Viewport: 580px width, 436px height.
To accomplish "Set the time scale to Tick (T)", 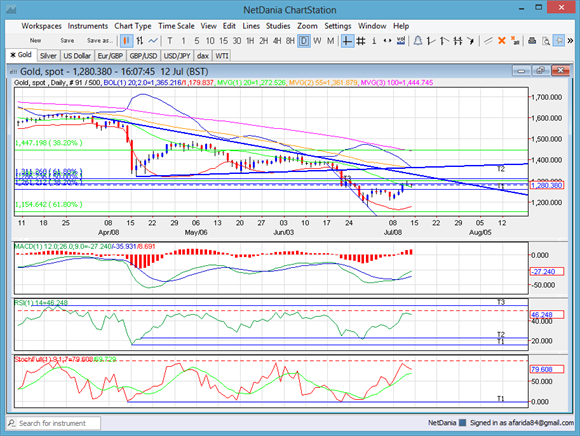I will click(x=170, y=41).
